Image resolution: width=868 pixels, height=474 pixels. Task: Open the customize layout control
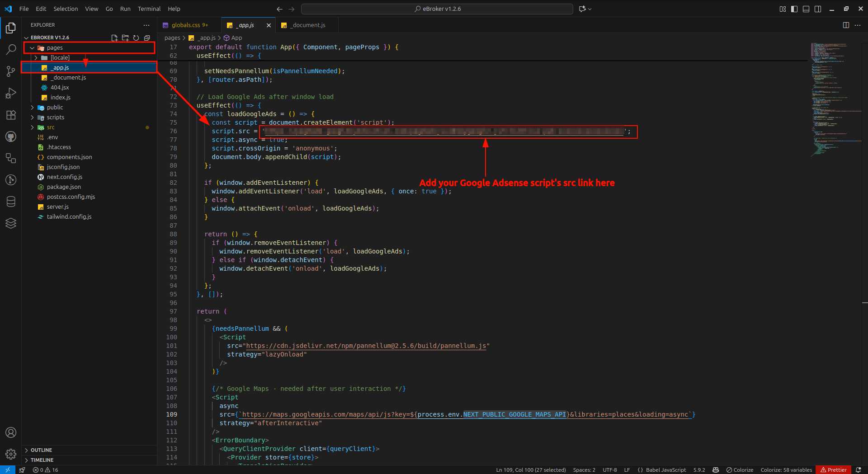(x=783, y=9)
